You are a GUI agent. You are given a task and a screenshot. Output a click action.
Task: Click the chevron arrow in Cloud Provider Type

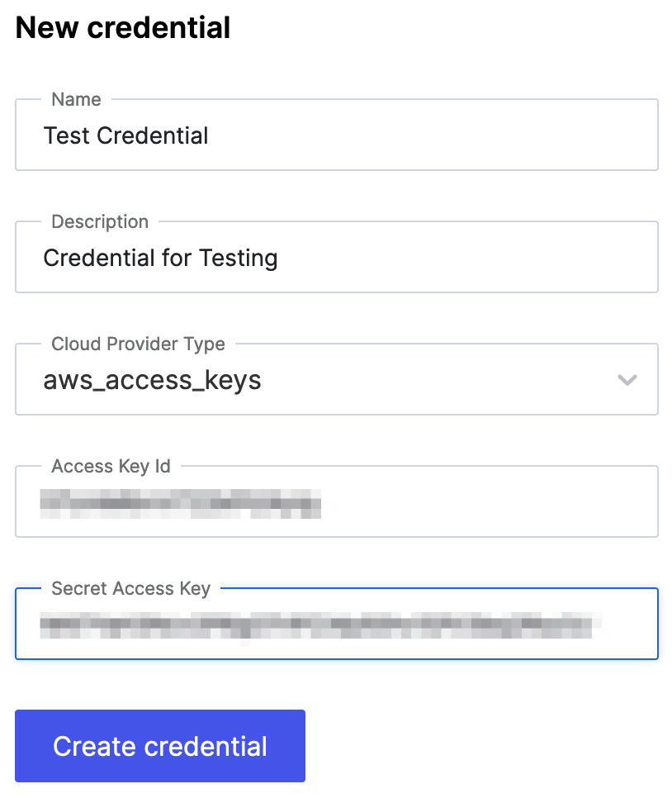(627, 380)
